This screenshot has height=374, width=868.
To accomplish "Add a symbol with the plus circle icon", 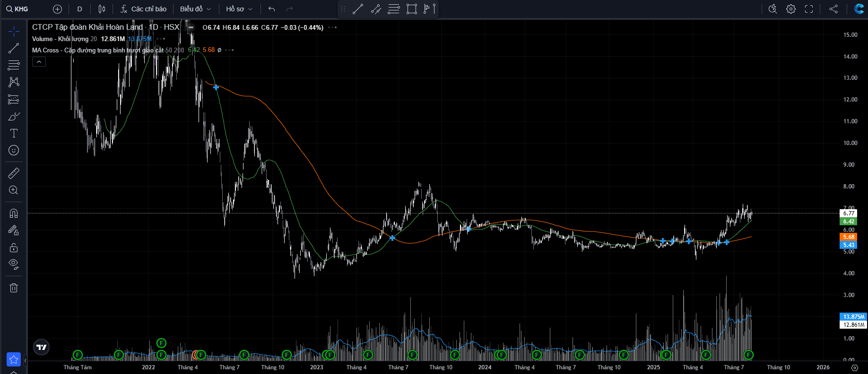I will (57, 9).
